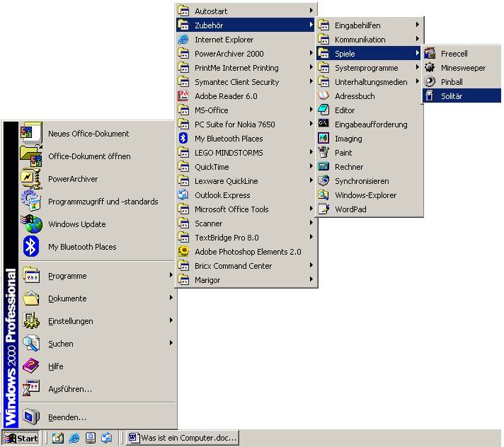
Task: Click the Rechner calculator icon
Action: coord(323,166)
